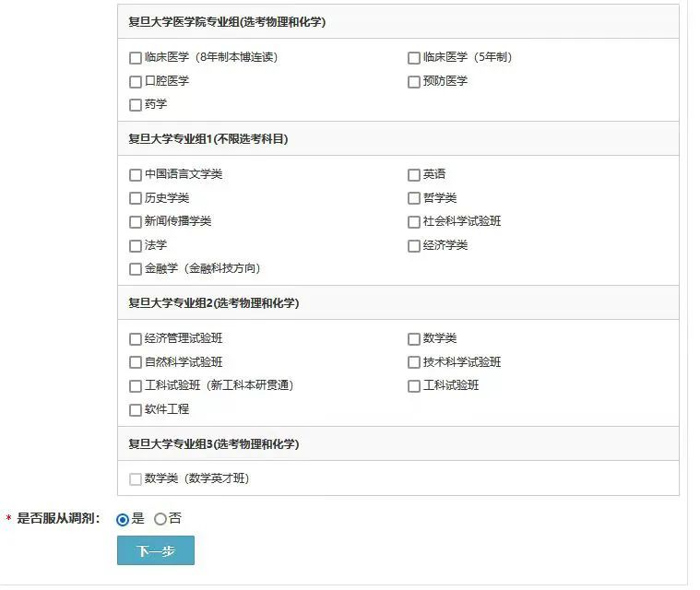Check 金融学（金融科技方向）checkbox
The height and width of the screenshot is (590, 700).
136,269
